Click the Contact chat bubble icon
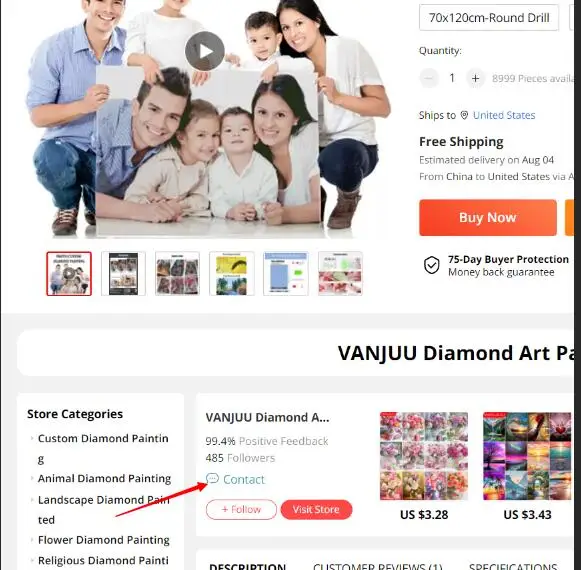This screenshot has width=581, height=570. pos(212,479)
